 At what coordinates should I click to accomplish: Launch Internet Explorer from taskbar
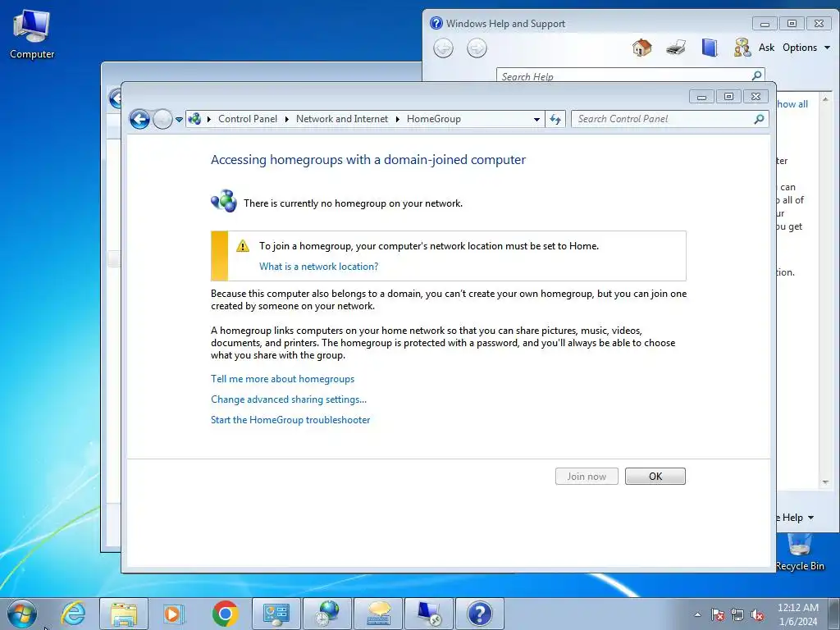tap(73, 614)
